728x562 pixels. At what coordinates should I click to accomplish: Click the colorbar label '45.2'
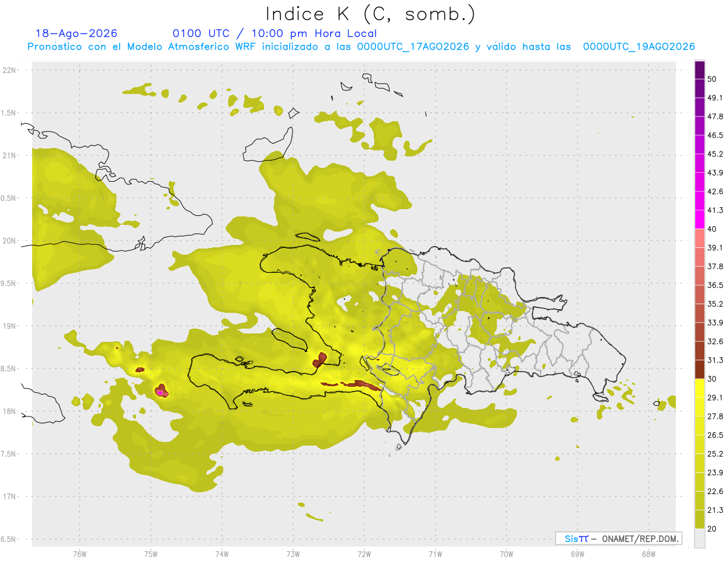(x=715, y=154)
